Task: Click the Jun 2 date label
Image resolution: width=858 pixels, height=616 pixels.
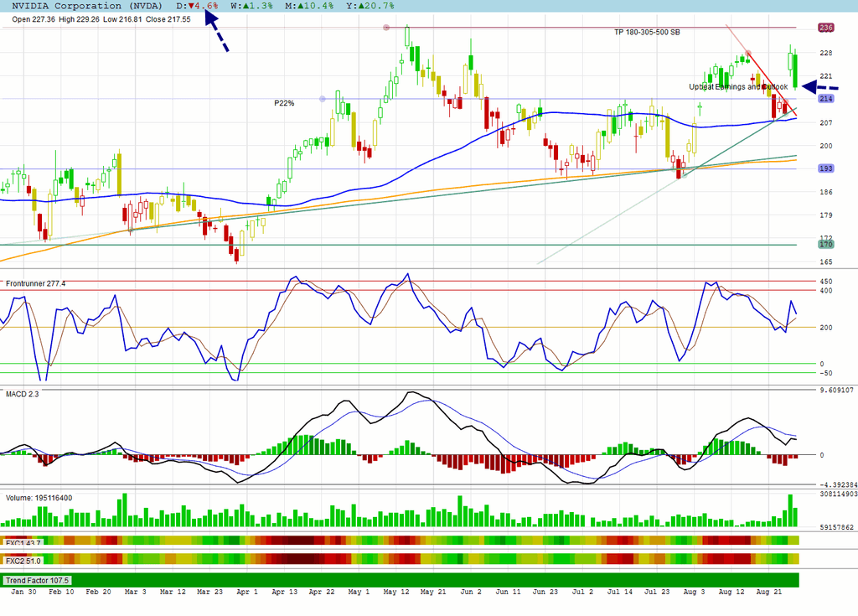Action: click(471, 592)
